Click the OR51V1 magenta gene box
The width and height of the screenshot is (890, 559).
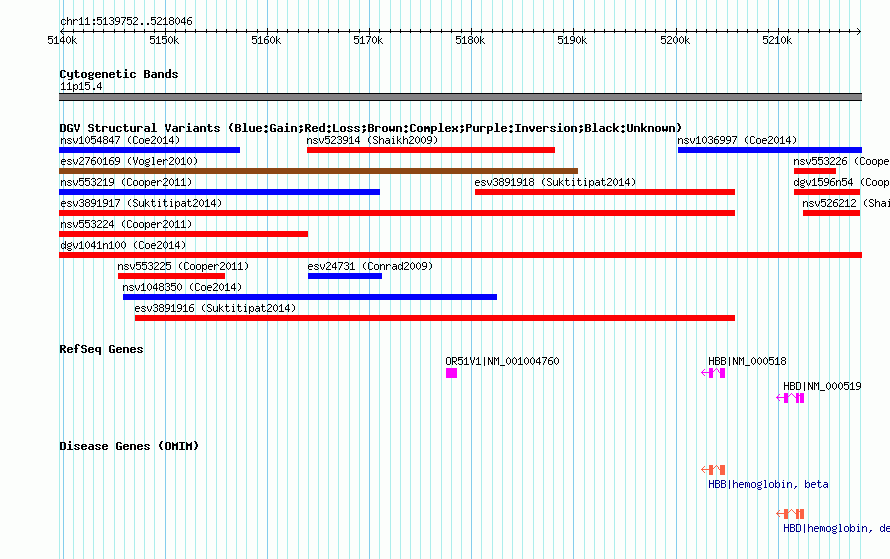[451, 373]
